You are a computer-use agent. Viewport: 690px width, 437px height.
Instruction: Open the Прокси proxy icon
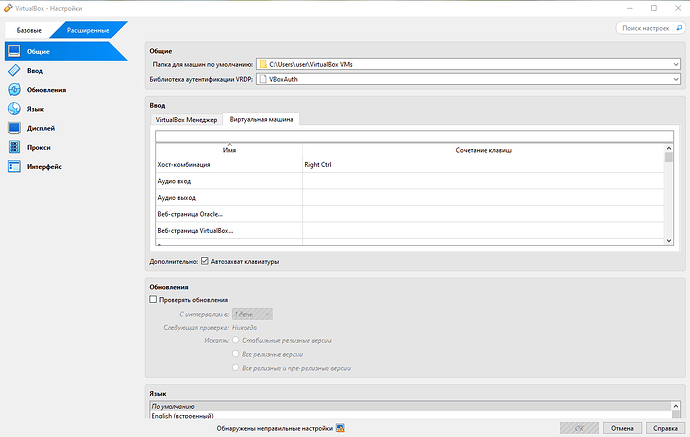14,147
